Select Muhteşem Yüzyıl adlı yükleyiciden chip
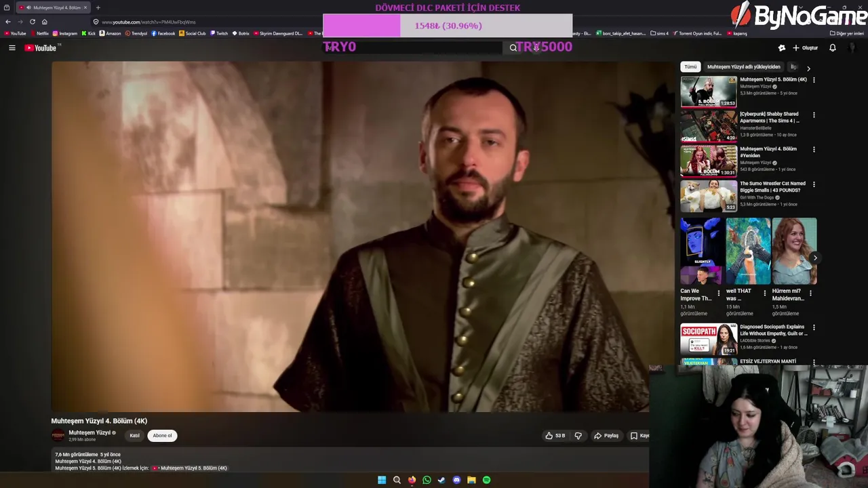 (743, 66)
